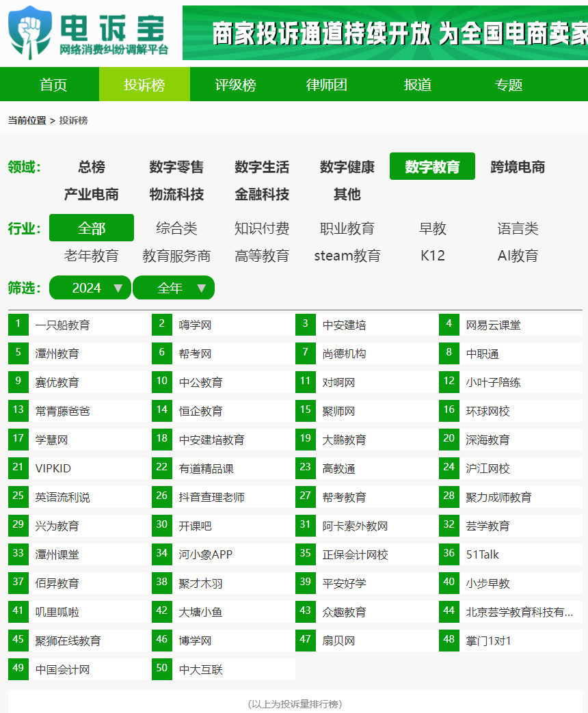This screenshot has width=588, height=713.
Task: Choose the 综合类 industry filter
Action: [176, 228]
